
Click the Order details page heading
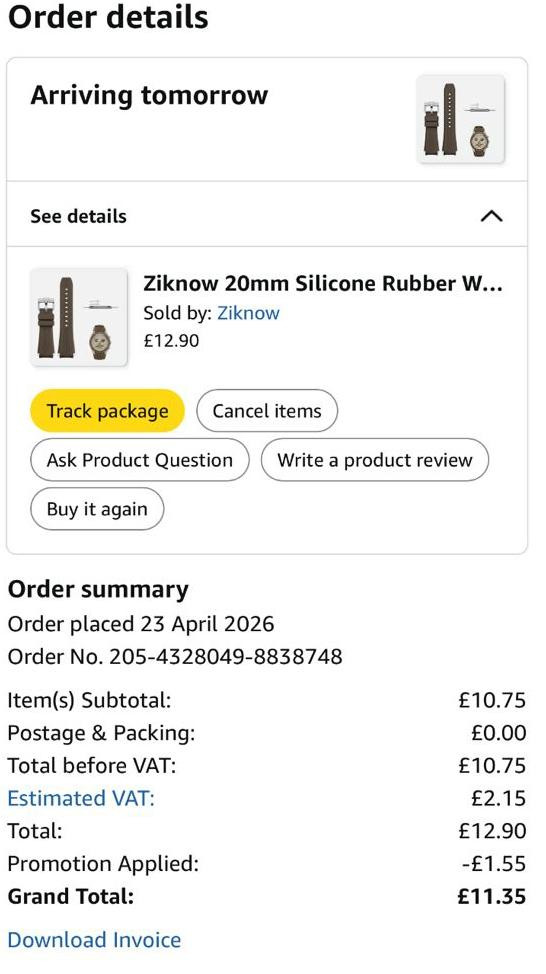click(x=108, y=17)
